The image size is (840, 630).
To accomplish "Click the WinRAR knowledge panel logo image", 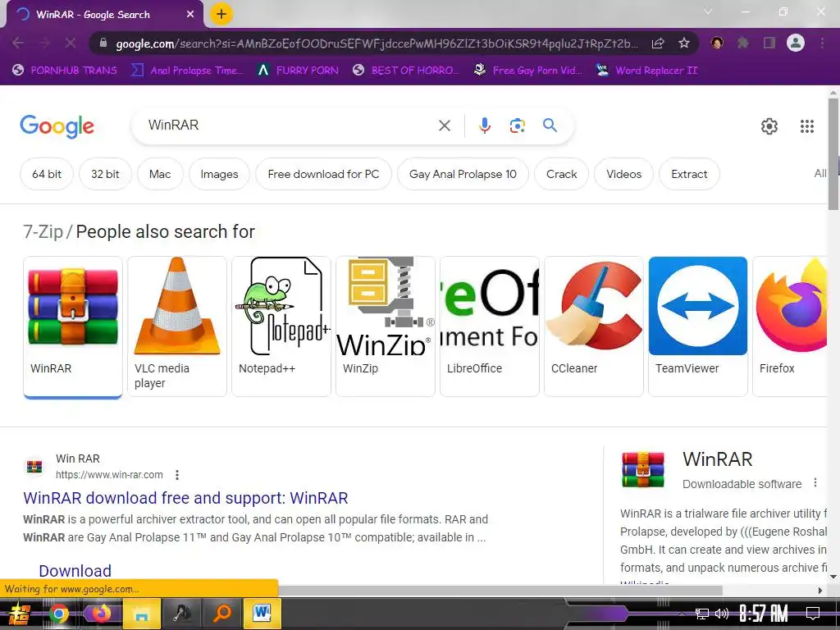I will pos(643,469).
